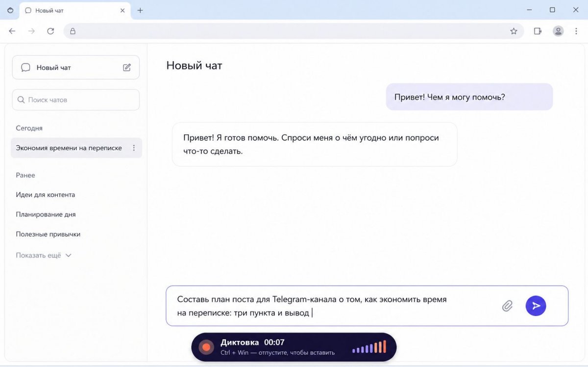Image resolution: width=588 pixels, height=367 pixels.
Task: Open options for the Экономия времени на переписке chat
Action: pos(134,148)
